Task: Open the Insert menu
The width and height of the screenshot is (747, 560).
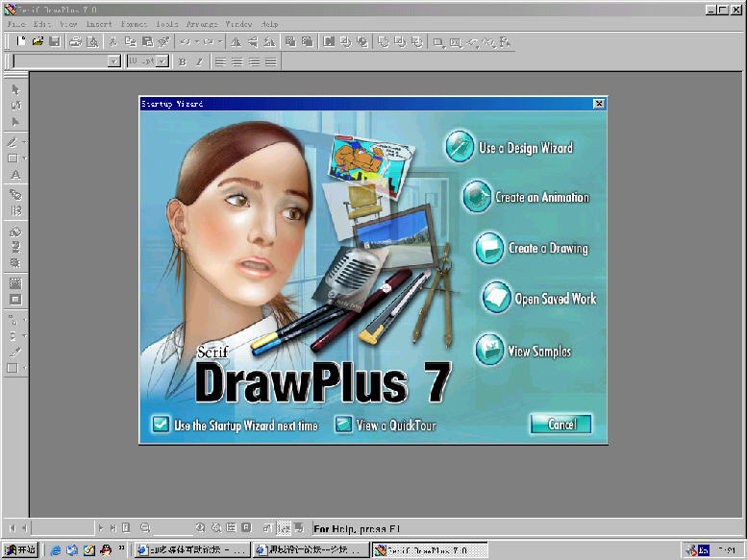Action: point(99,24)
